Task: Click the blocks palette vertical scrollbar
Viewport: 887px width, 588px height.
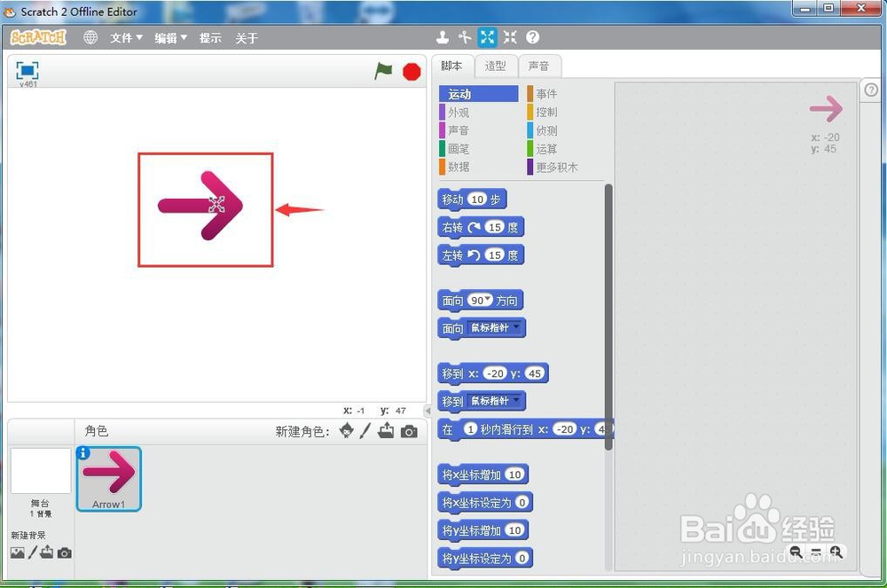Action: pyautogui.click(x=608, y=317)
